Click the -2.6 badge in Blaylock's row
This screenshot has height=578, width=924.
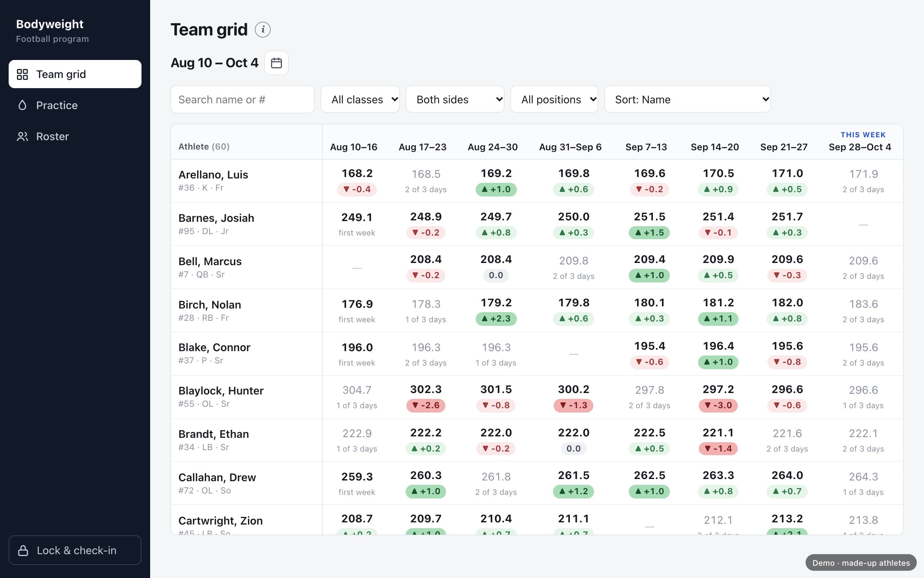click(x=426, y=405)
